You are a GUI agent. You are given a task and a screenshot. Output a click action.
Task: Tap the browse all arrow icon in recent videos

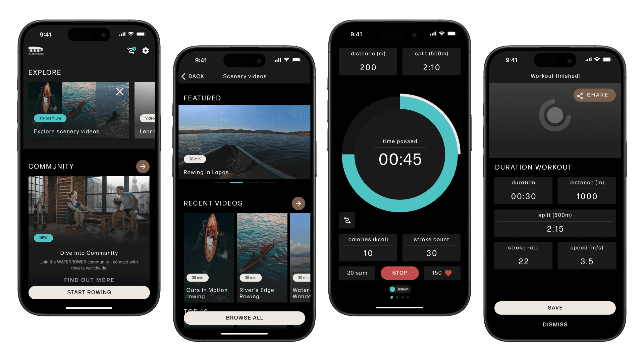(298, 203)
